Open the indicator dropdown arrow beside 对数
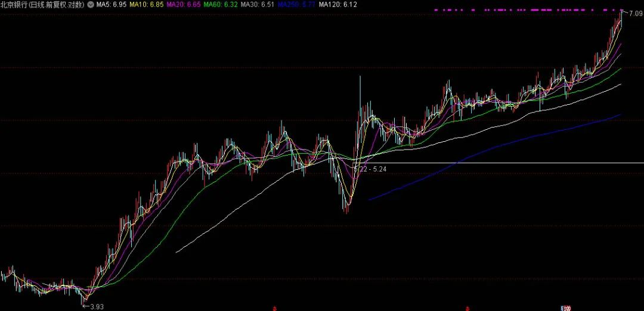 coord(90,5)
